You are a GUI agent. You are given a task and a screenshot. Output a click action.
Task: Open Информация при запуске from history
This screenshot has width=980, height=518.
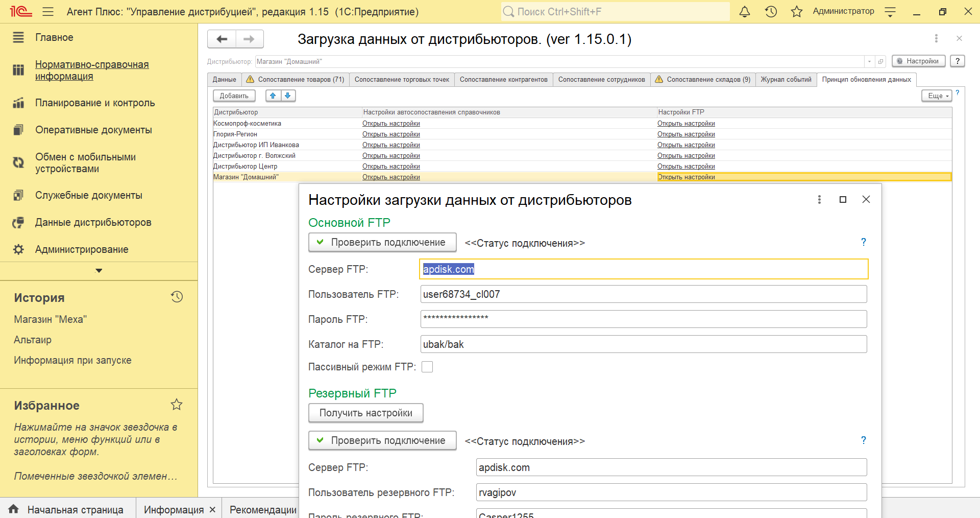[72, 360]
